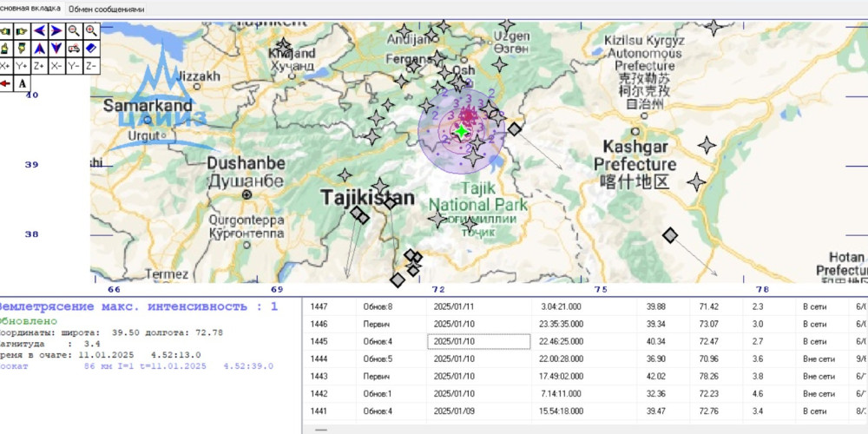This screenshot has width=868, height=434.
Task: Click the blue eraser icon
Action: pyautogui.click(x=91, y=48)
